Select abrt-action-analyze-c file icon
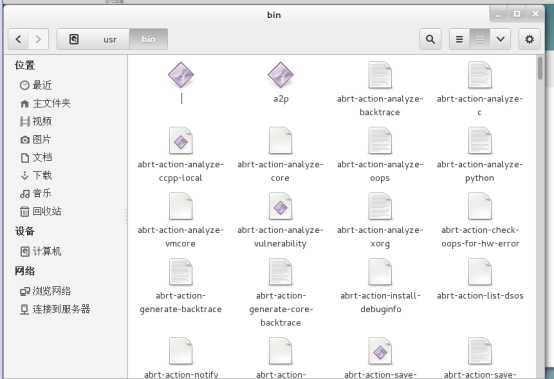554x379 pixels. [480, 75]
